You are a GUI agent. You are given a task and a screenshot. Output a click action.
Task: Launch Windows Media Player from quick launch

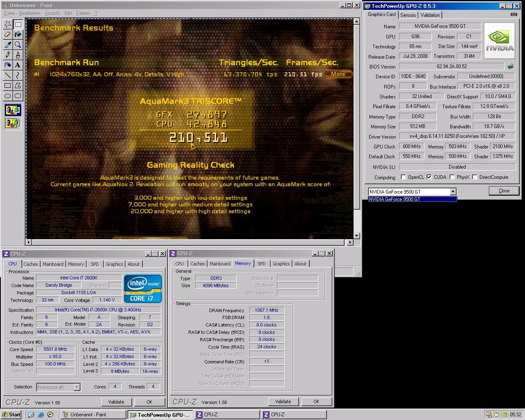pos(50,415)
